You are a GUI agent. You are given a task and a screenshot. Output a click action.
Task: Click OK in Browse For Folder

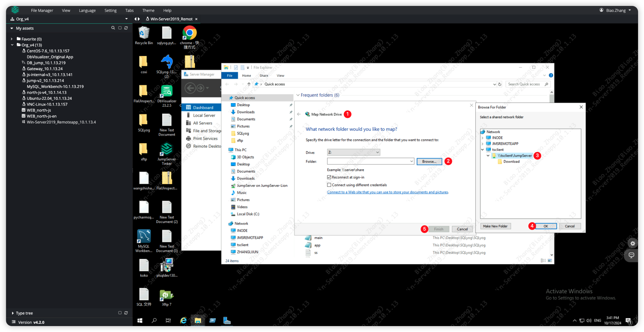coord(546,226)
